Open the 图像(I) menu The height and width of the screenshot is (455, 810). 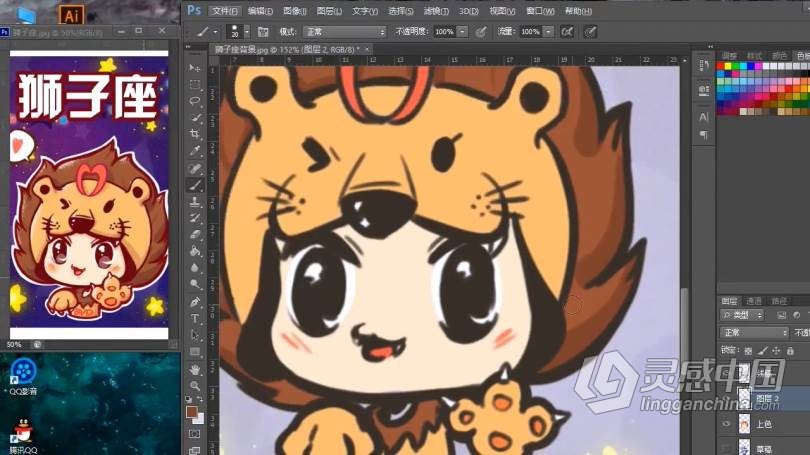tap(295, 11)
